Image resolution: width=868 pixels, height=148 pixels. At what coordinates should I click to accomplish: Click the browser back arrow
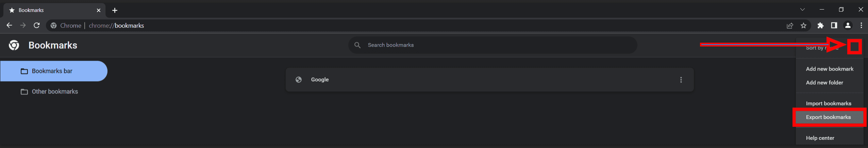(x=9, y=26)
